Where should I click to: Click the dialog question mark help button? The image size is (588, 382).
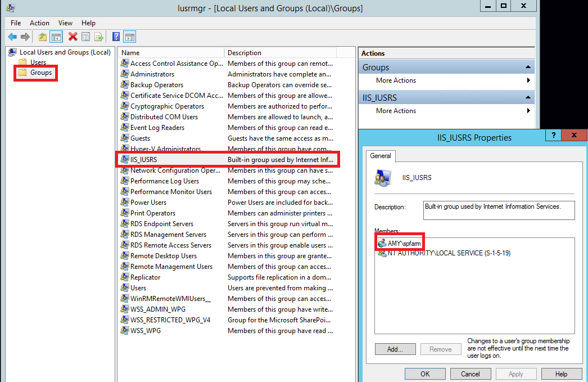(554, 136)
